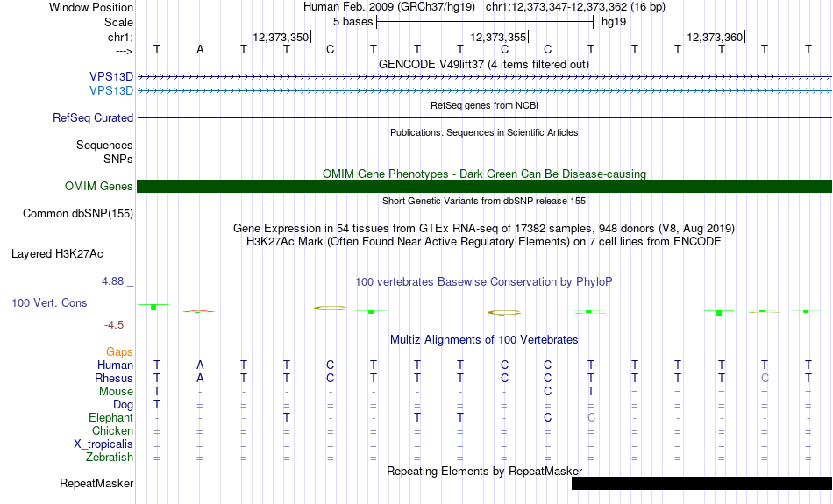This screenshot has width=833, height=504.
Task: Click the GTEx Gene Expression track title
Action: pyautogui.click(x=484, y=229)
